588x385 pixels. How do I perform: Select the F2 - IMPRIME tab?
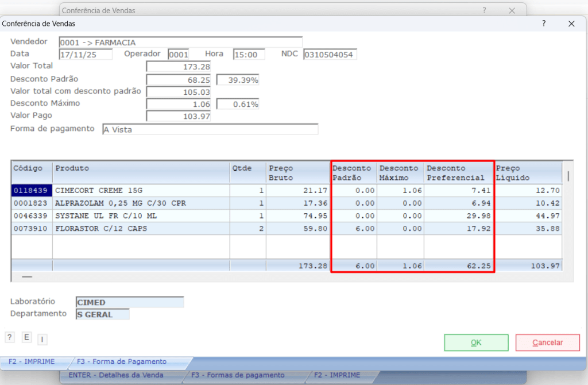32,362
